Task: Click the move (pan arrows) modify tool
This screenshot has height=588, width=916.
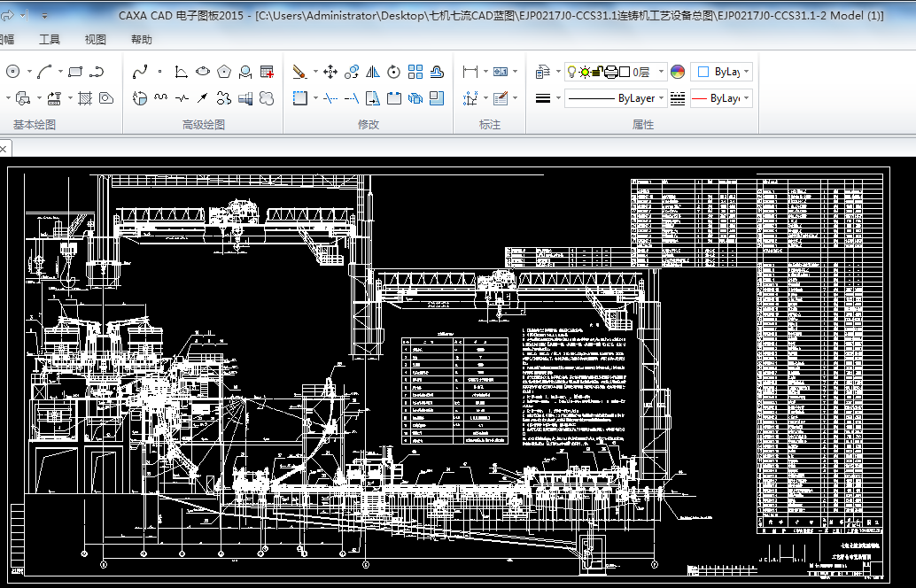Action: pyautogui.click(x=330, y=72)
